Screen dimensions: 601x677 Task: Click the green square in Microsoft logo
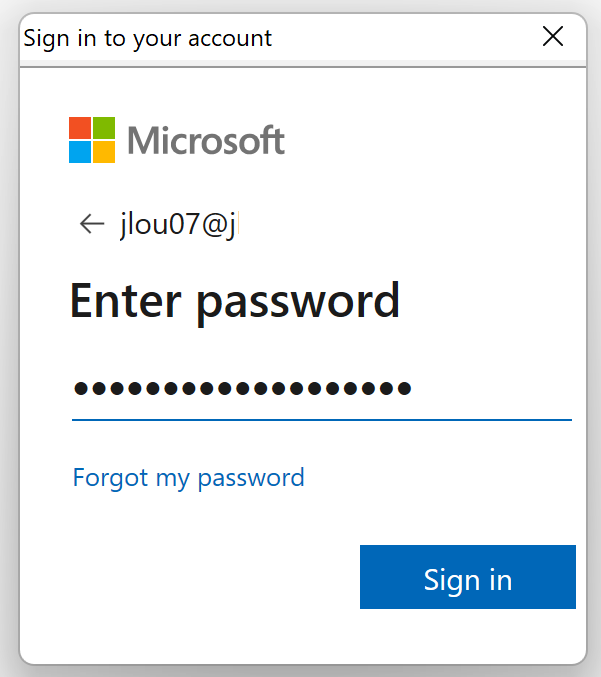[104, 128]
